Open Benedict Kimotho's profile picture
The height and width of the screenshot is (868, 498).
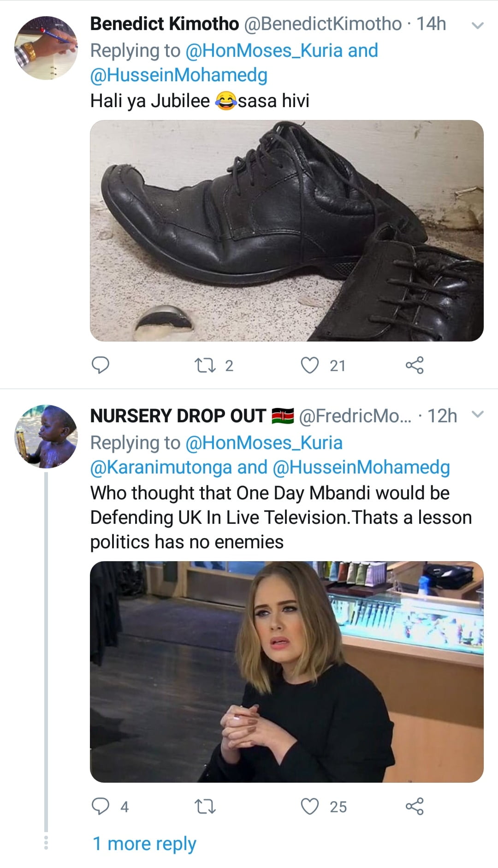point(46,48)
